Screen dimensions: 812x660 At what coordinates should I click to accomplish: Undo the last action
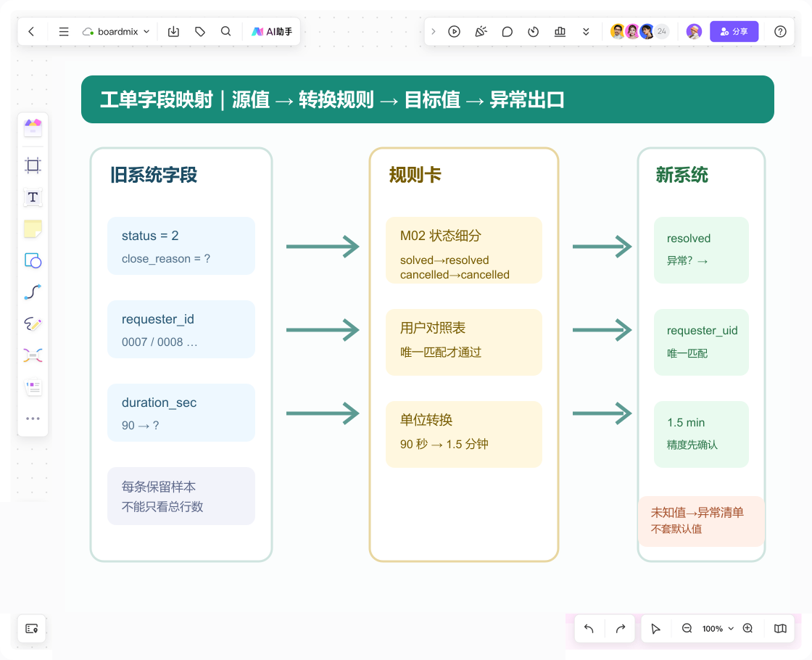click(589, 628)
